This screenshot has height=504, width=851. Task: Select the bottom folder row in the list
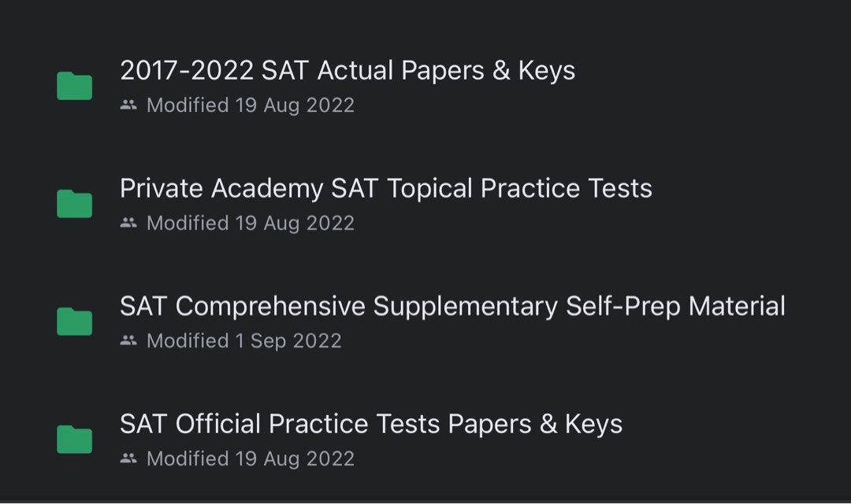(370, 439)
